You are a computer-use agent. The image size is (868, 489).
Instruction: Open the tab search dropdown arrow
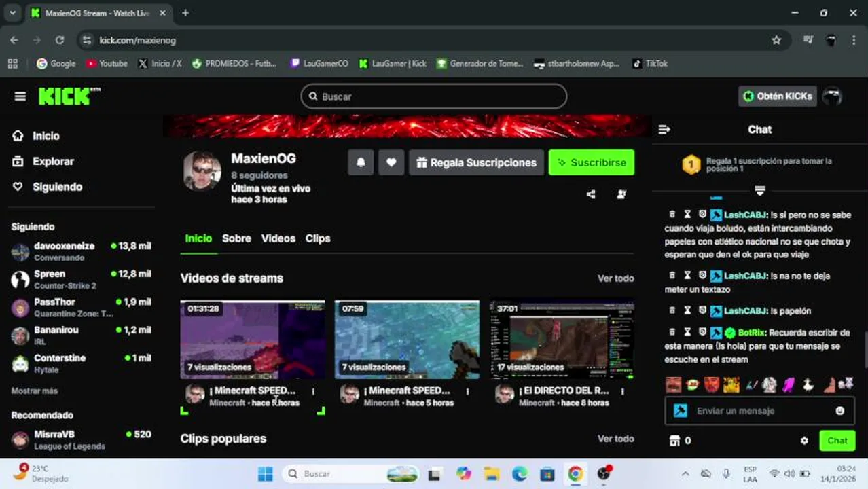tap(12, 13)
